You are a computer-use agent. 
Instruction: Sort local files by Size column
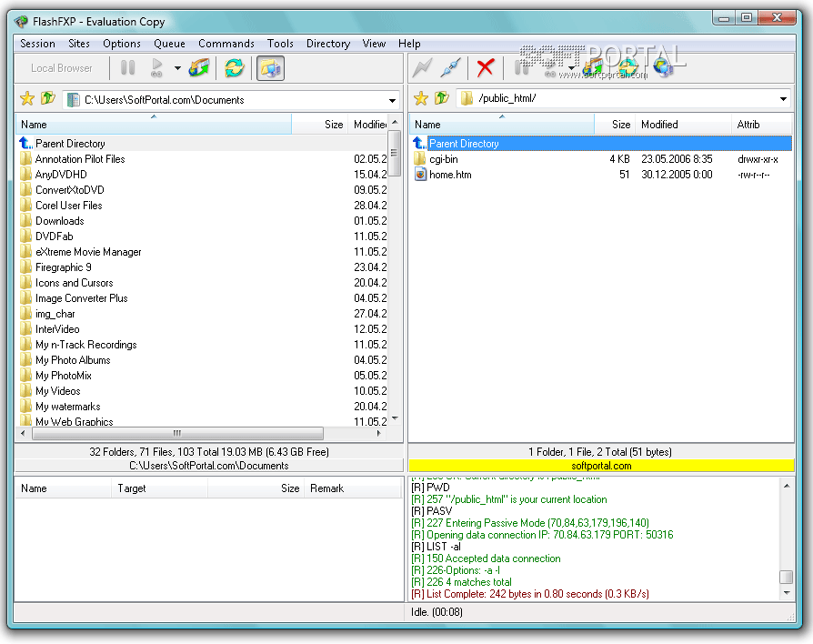point(320,125)
